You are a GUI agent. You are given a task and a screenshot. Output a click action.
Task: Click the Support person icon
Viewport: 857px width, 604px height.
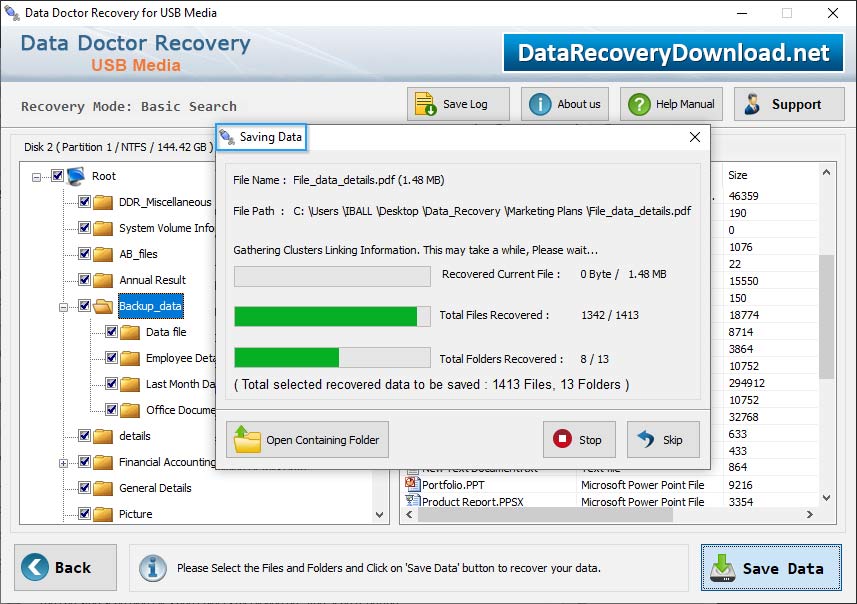[752, 104]
